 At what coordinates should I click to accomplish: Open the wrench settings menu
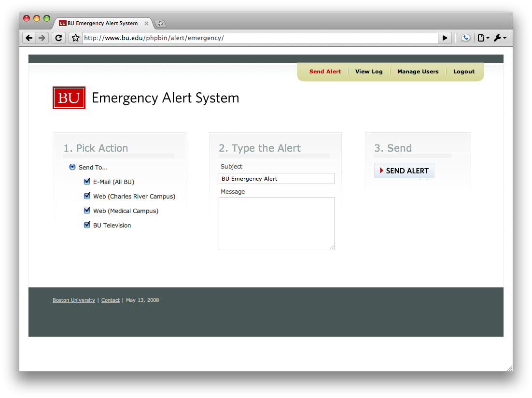coord(500,38)
